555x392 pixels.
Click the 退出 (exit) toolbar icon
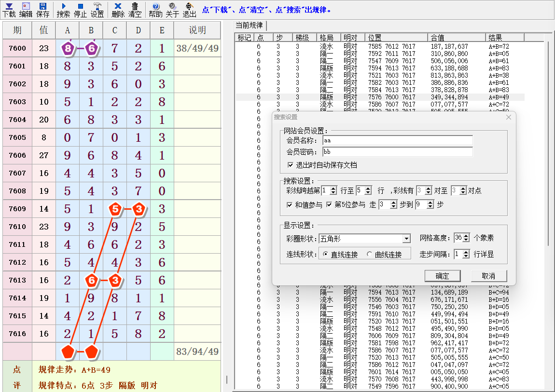point(189,10)
